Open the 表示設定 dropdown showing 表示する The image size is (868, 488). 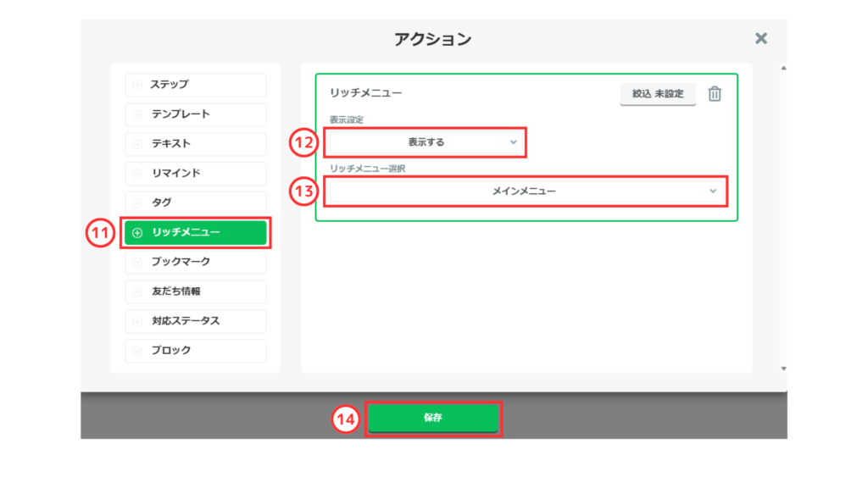pos(426,142)
